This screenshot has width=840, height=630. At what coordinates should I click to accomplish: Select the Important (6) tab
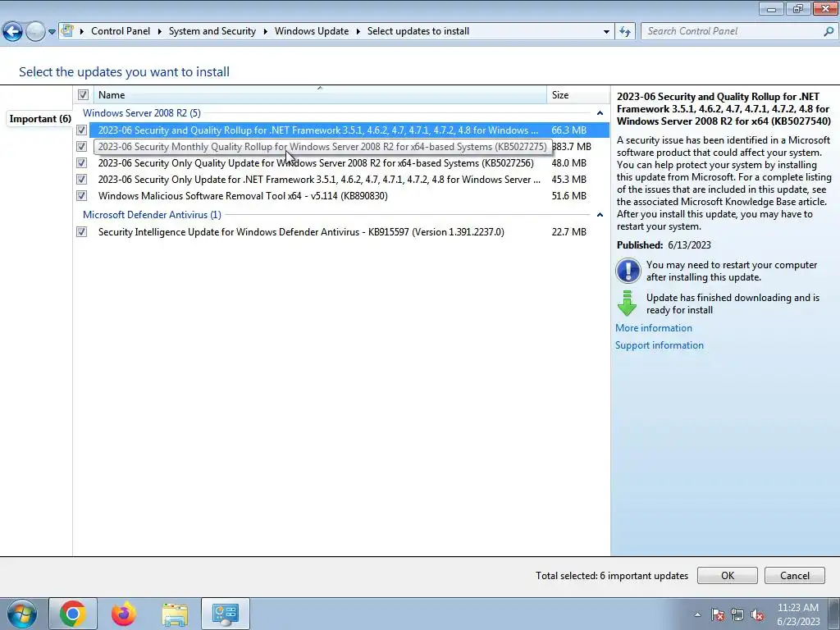pos(40,119)
